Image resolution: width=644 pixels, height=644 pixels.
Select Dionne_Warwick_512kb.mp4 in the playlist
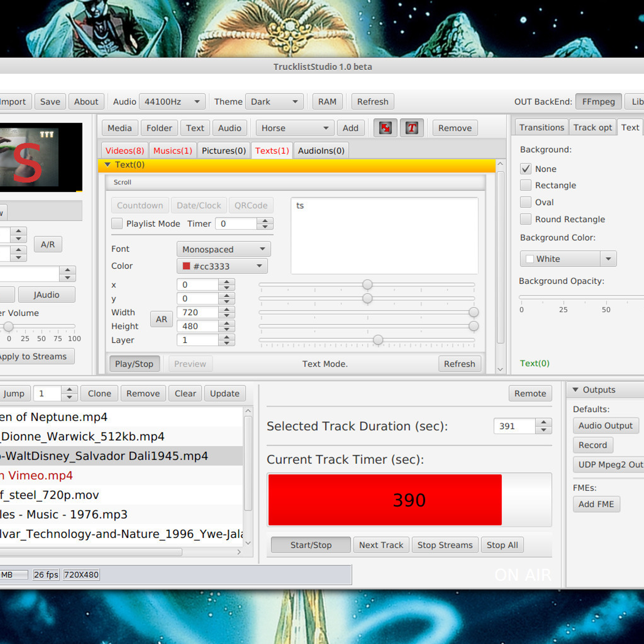[x=121, y=436]
